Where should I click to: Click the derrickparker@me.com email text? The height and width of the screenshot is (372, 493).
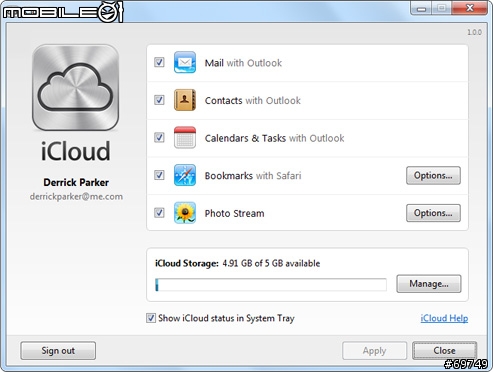pyautogui.click(x=76, y=197)
